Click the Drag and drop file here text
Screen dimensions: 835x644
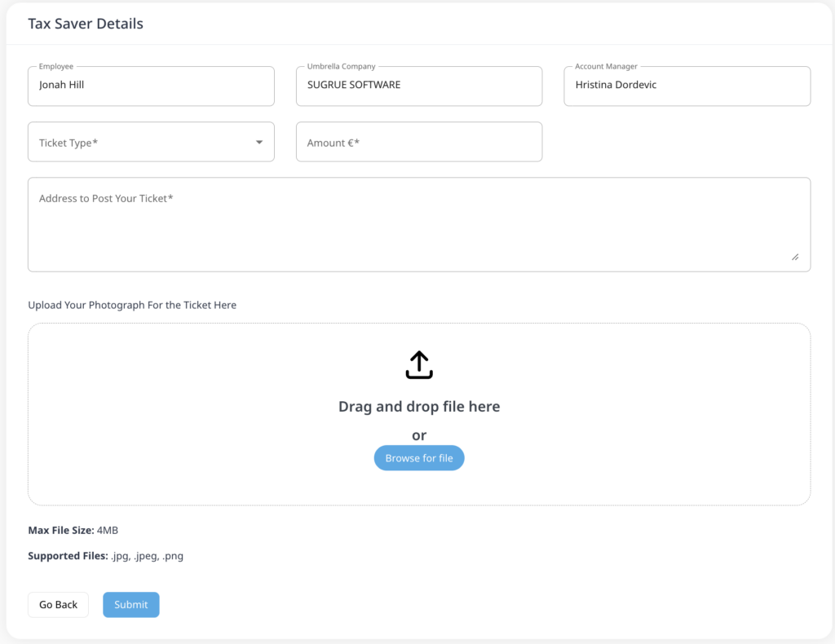point(419,407)
